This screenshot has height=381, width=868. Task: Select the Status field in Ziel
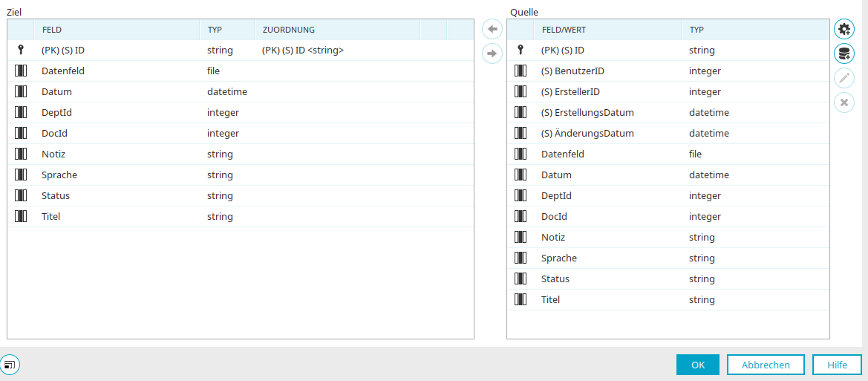56,195
